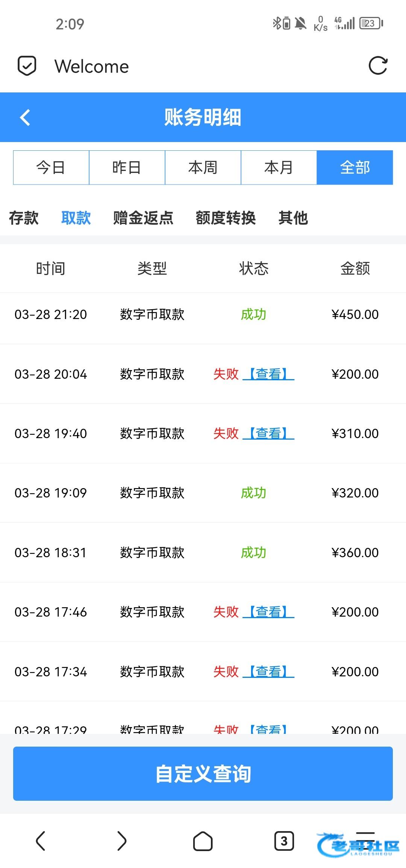Switch to the 额度转换 tab

pos(226,218)
